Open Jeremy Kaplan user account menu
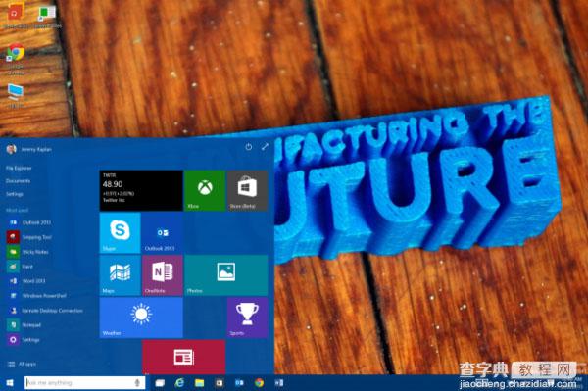This screenshot has height=391, width=588. pyautogui.click(x=28, y=149)
